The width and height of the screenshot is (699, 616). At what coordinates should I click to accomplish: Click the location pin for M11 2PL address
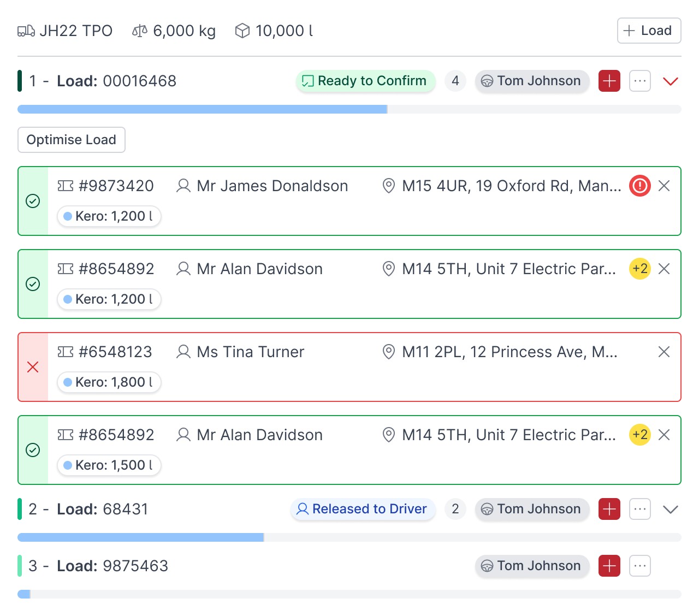tap(389, 352)
